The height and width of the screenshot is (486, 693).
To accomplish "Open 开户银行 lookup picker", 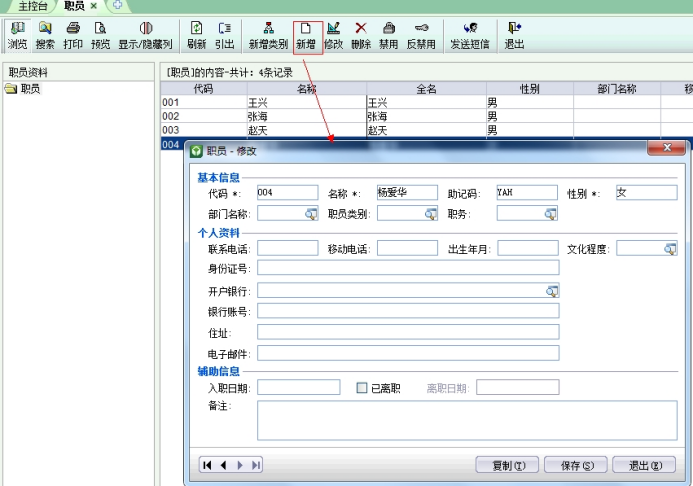I will tap(552, 291).
